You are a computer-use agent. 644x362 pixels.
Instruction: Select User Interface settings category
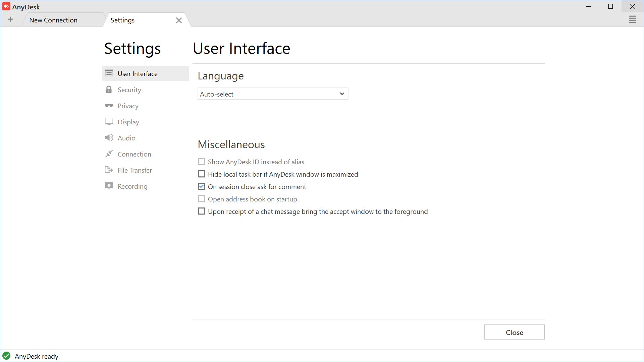138,73
